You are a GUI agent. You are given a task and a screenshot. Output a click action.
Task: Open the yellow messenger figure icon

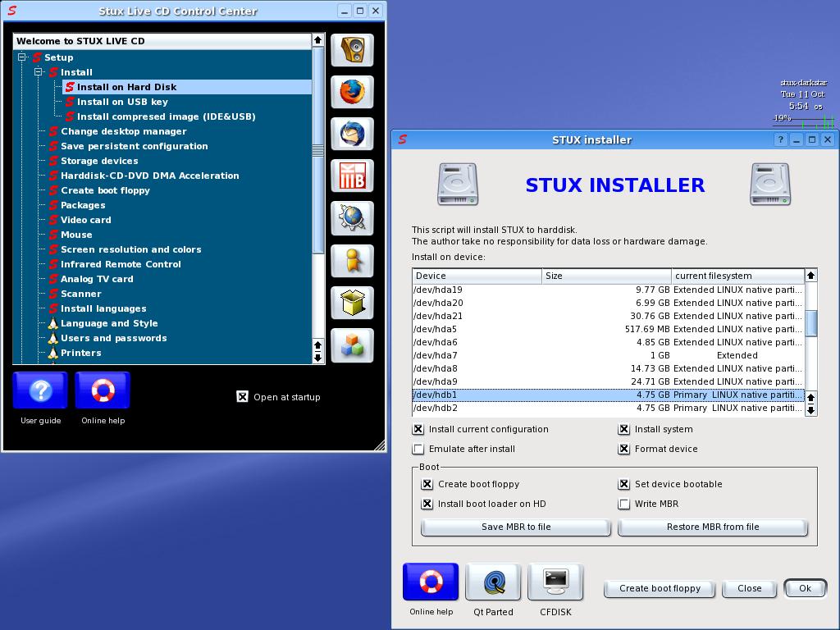352,261
